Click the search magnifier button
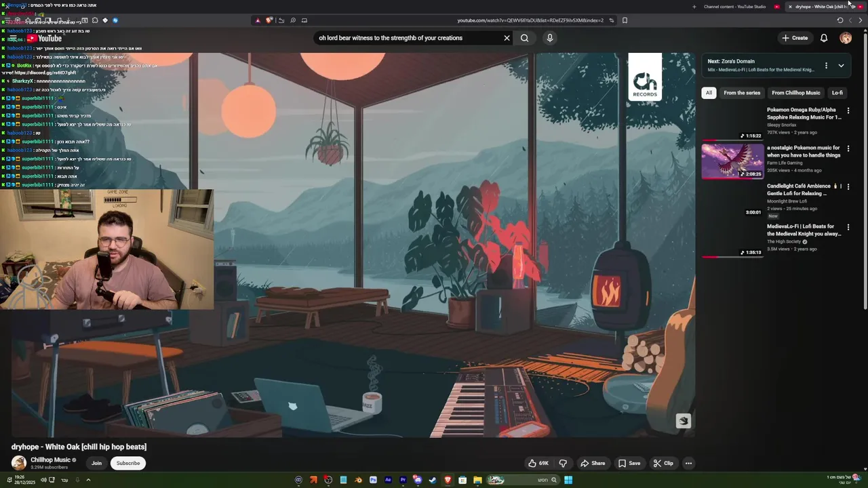The height and width of the screenshot is (488, 868). (524, 38)
